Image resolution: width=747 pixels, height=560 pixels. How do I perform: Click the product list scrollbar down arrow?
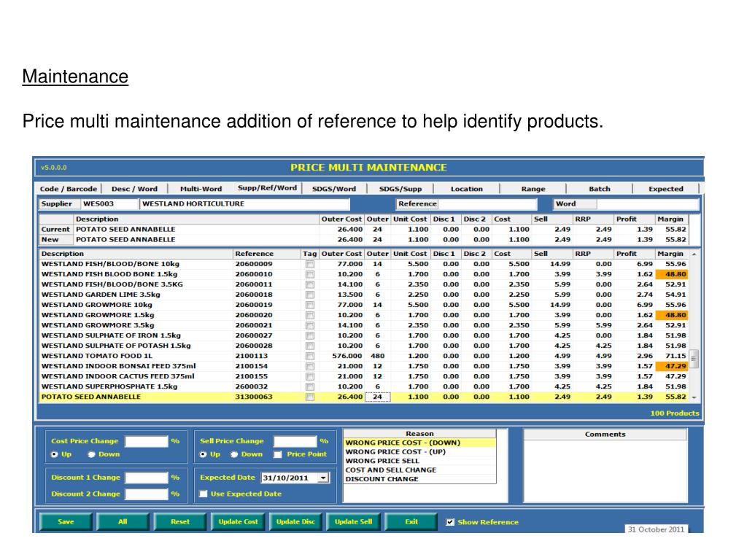pyautogui.click(x=694, y=397)
